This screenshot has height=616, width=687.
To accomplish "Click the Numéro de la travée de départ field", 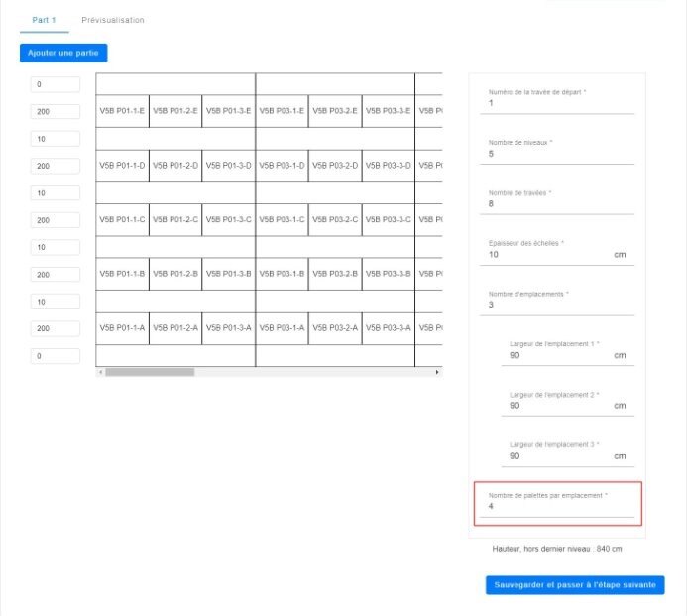I will pos(560,103).
